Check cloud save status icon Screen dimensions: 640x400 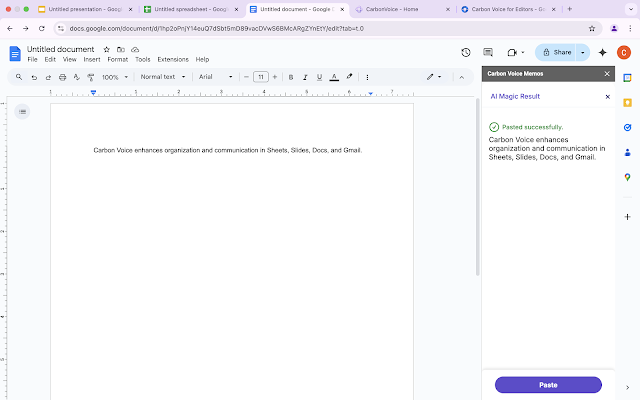pyautogui.click(x=135, y=49)
